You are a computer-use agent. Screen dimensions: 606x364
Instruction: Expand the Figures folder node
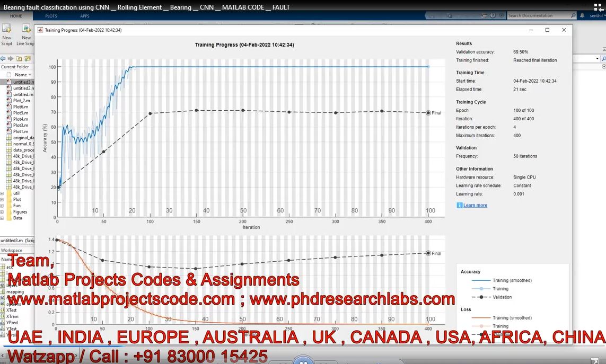point(2,212)
